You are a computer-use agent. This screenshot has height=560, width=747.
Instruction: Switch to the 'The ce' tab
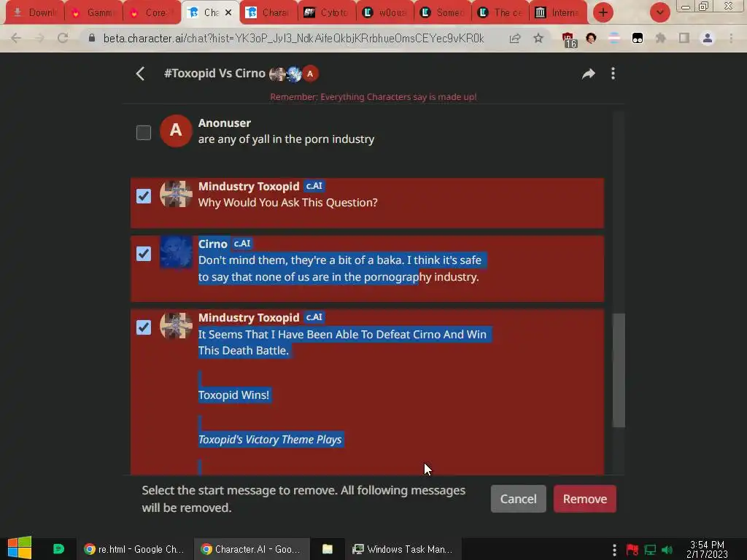502,12
